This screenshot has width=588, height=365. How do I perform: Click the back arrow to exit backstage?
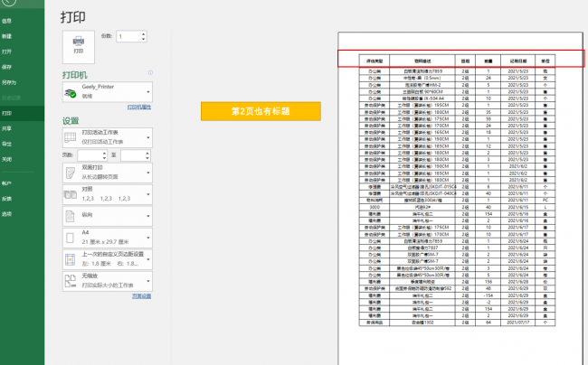9,2
